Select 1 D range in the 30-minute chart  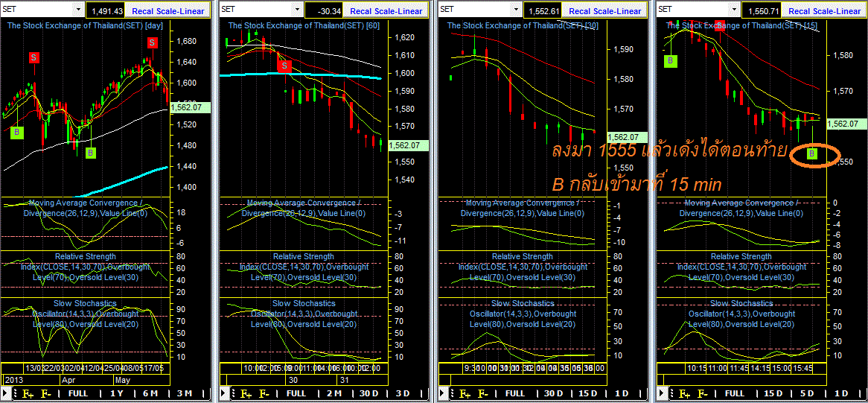point(622,393)
